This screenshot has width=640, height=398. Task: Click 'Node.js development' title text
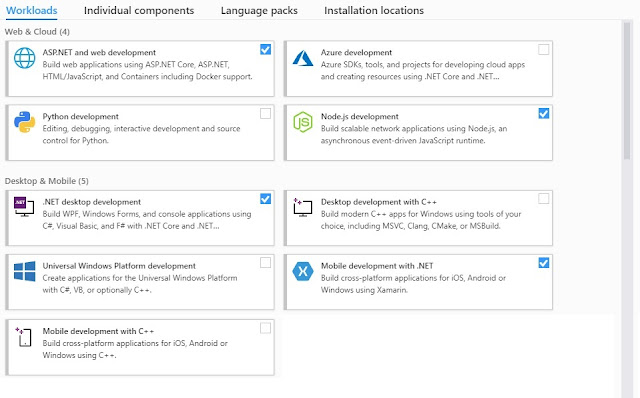tap(360, 116)
